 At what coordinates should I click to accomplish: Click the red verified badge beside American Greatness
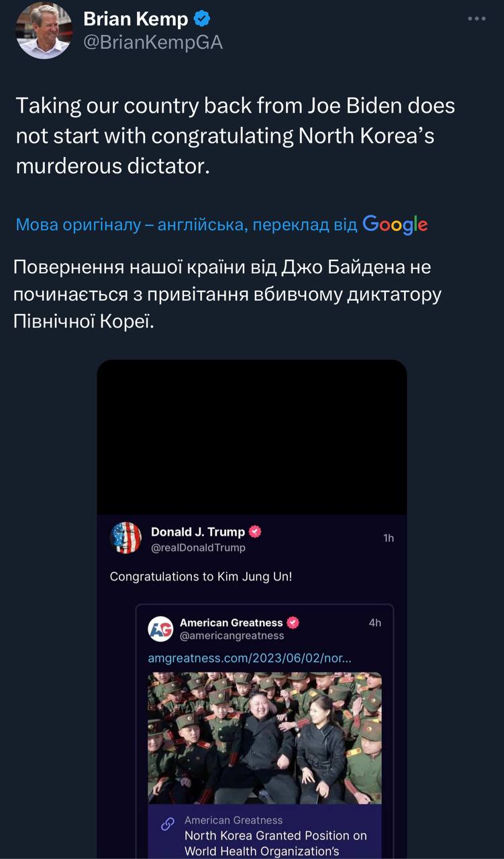[x=293, y=623]
